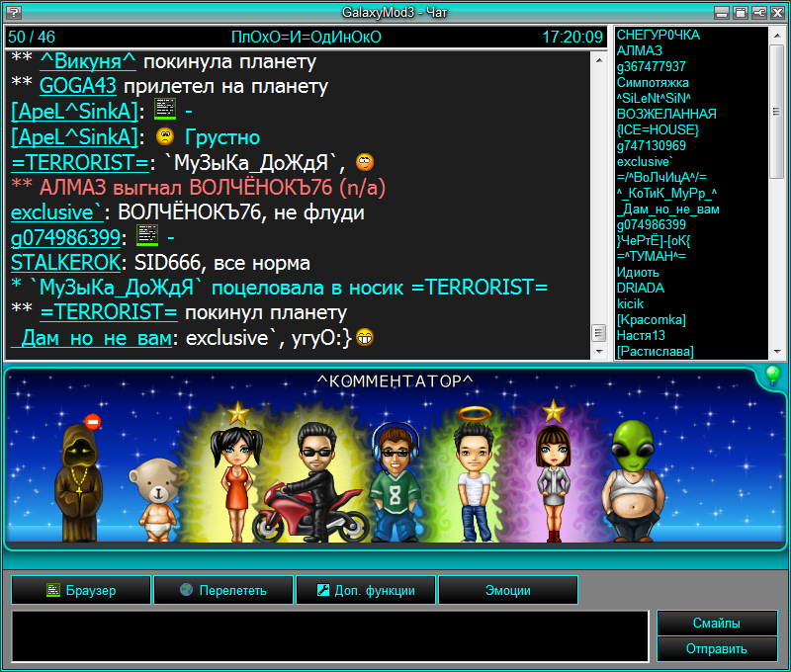Click the red no-entry badge on monk
791x672 pixels.
tap(93, 421)
